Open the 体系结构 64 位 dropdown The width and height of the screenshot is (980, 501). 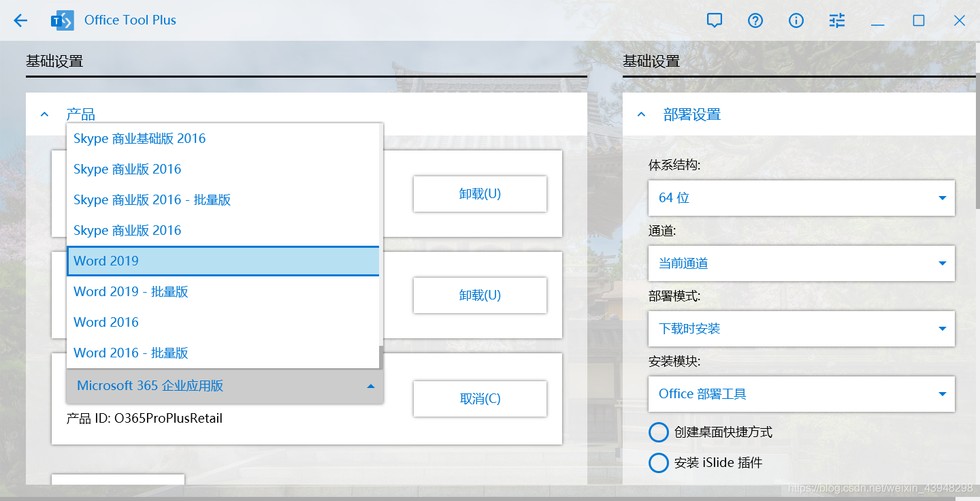[x=801, y=198]
